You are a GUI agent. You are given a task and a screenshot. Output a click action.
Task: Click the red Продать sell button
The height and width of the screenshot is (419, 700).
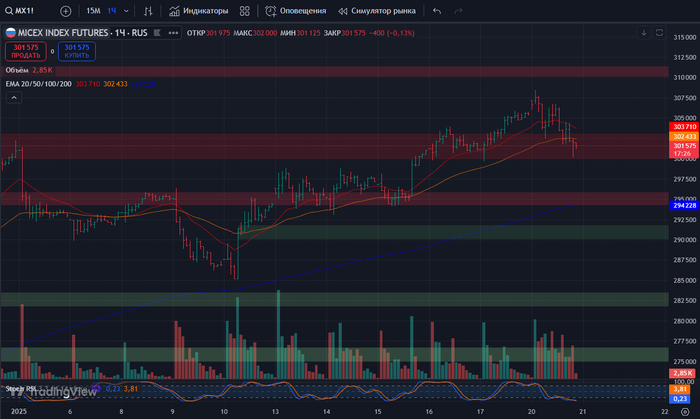click(26, 50)
